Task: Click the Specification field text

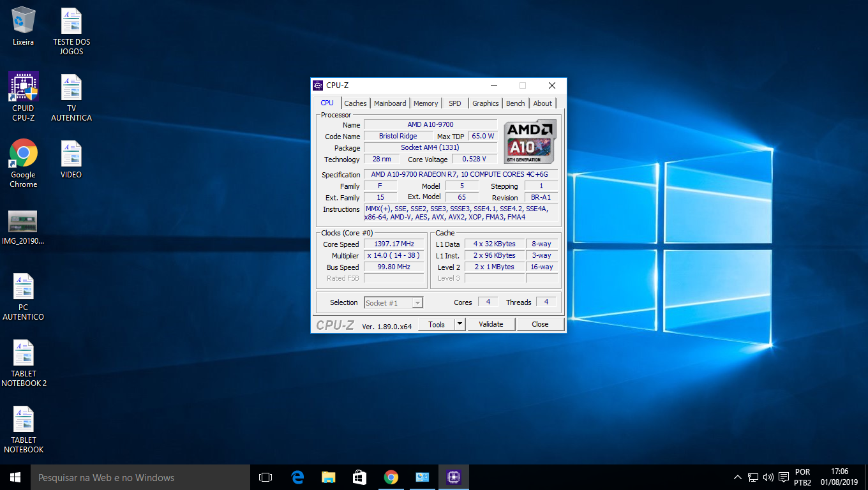Action: coord(460,174)
